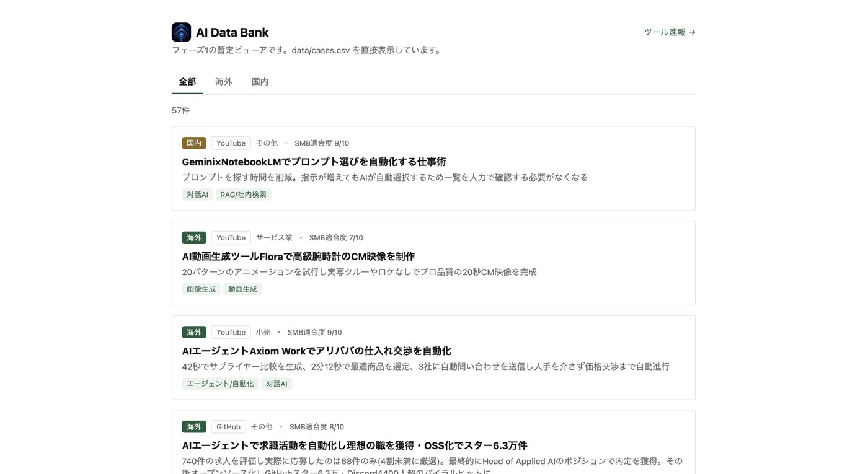Click YouTube source tag on Axiom Work card
The height and width of the screenshot is (474, 868).
[231, 332]
